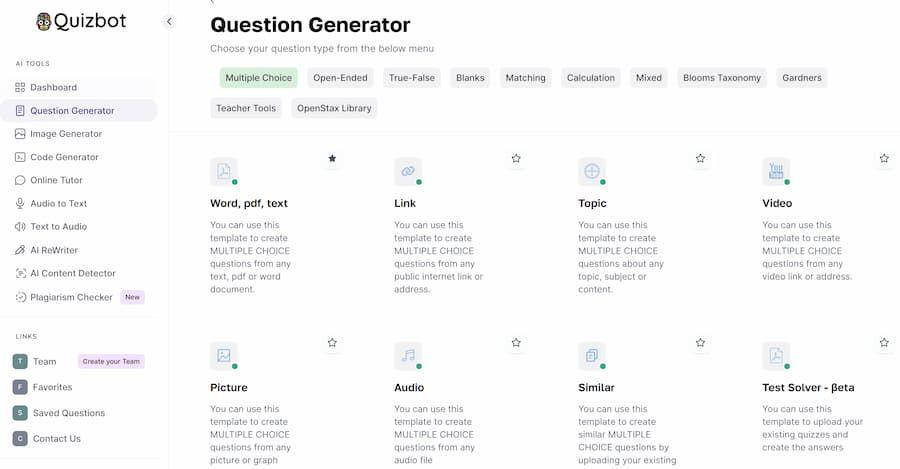Image resolution: width=900 pixels, height=469 pixels.
Task: Select the Link template chain icon
Action: [x=408, y=171]
